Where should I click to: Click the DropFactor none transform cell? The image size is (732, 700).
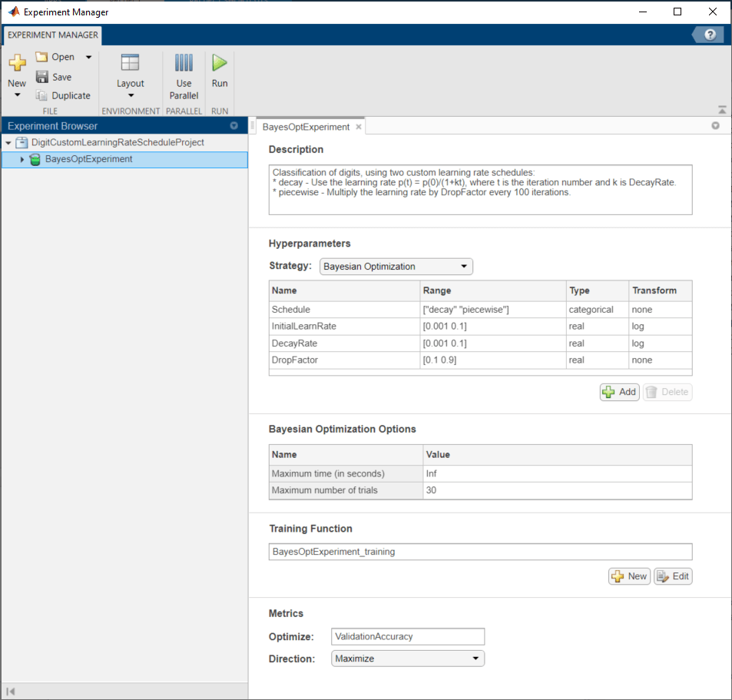point(660,360)
